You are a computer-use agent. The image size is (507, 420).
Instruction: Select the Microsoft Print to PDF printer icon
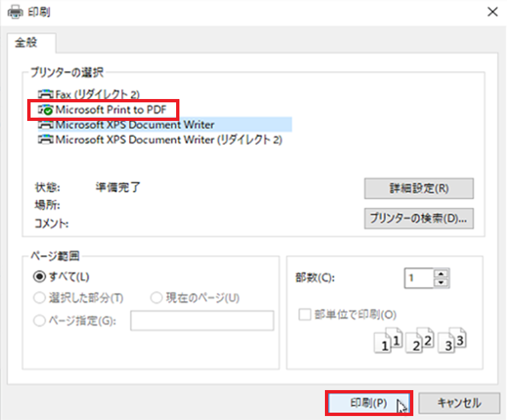pyautogui.click(x=46, y=109)
